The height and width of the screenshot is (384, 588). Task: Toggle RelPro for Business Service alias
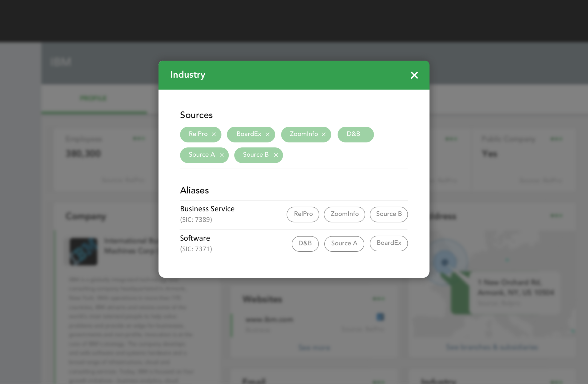click(303, 214)
